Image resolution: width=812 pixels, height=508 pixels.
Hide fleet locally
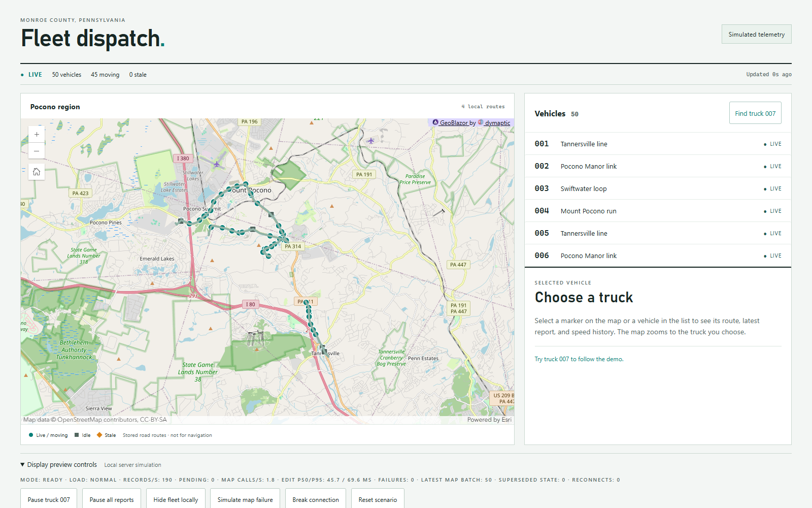tap(176, 499)
